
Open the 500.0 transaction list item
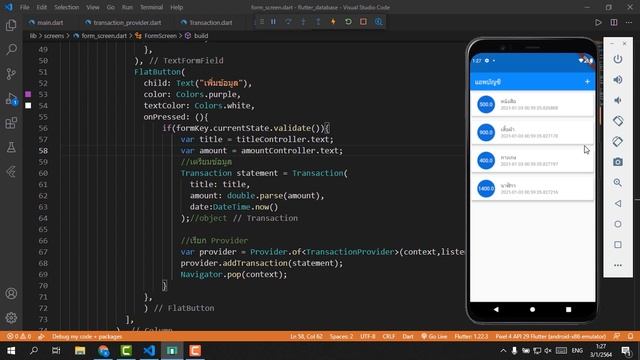532,104
